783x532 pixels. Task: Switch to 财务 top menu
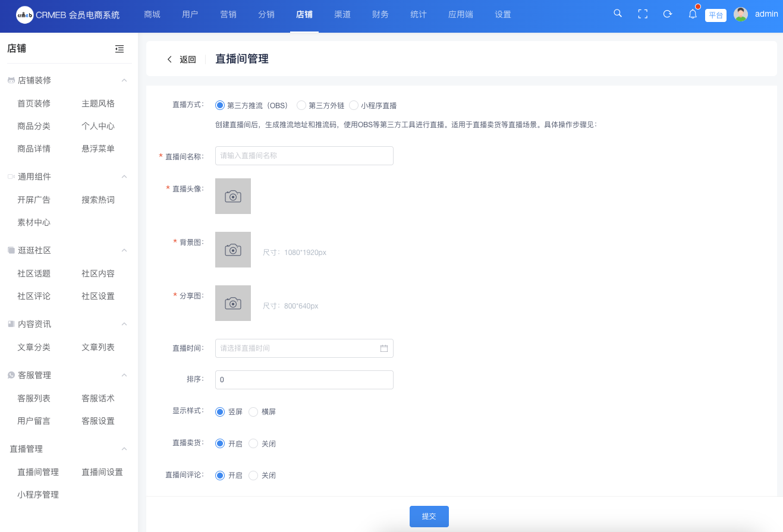pyautogui.click(x=381, y=14)
